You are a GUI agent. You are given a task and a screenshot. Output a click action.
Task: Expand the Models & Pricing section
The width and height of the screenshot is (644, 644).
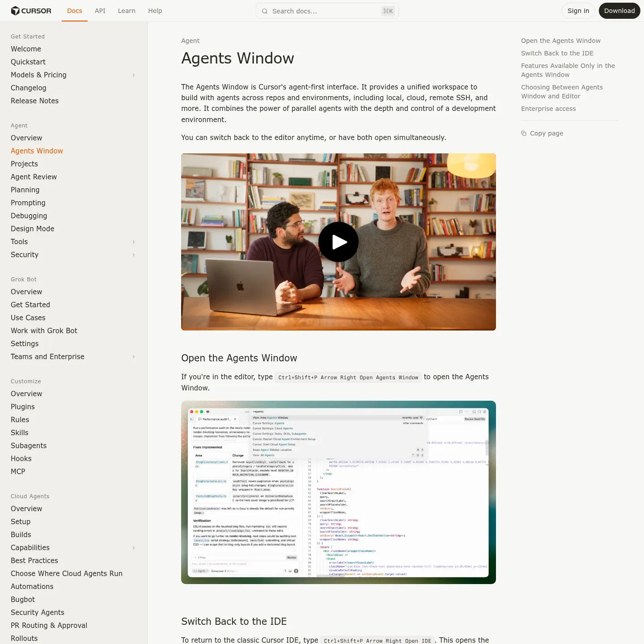point(133,75)
